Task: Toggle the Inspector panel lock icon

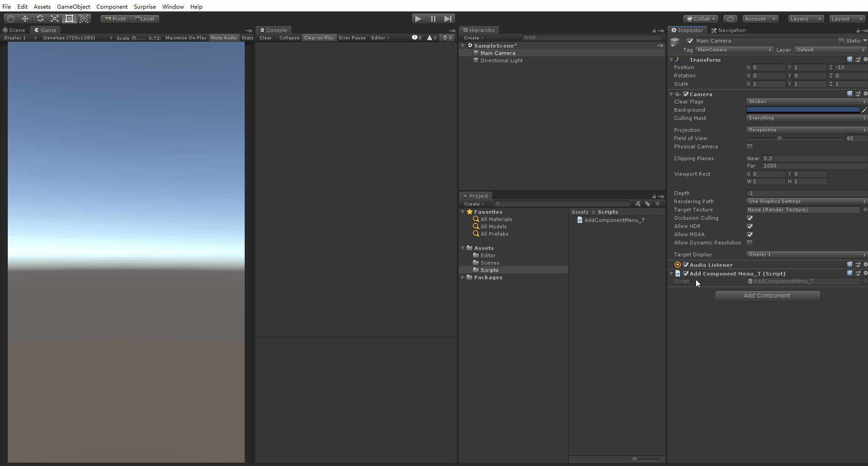Action: [x=858, y=31]
